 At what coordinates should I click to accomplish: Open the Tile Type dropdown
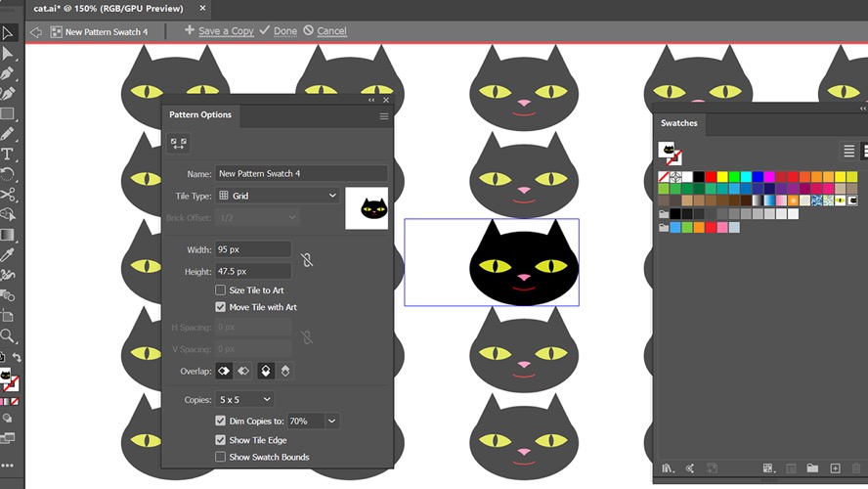coord(278,196)
